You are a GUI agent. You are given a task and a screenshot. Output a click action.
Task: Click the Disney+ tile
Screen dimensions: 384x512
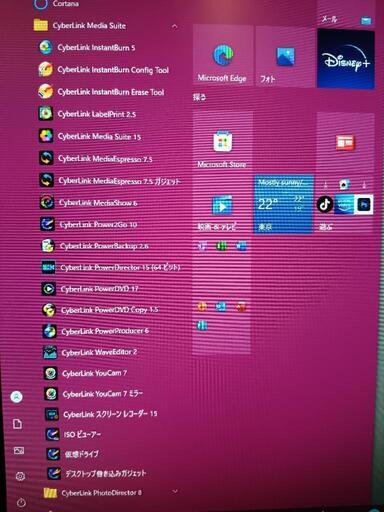pos(346,59)
